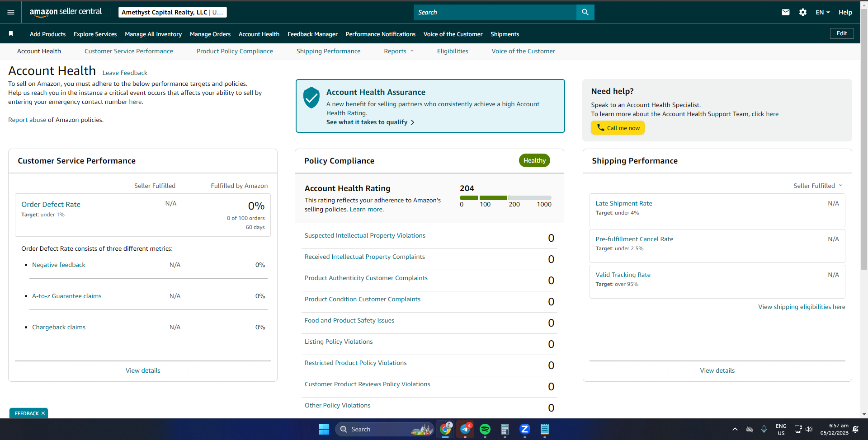Click the Leave Feedback link
Viewport: 868px width, 440px height.
[125, 73]
